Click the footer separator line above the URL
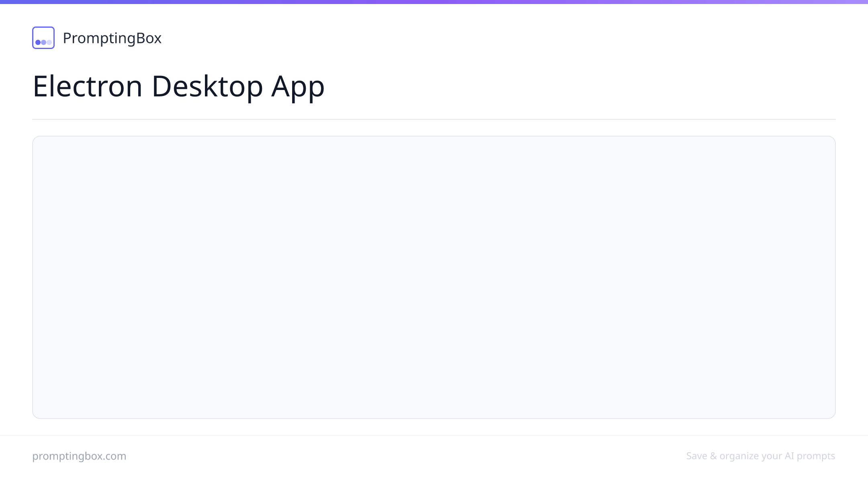This screenshot has height=482, width=868. tap(434, 435)
